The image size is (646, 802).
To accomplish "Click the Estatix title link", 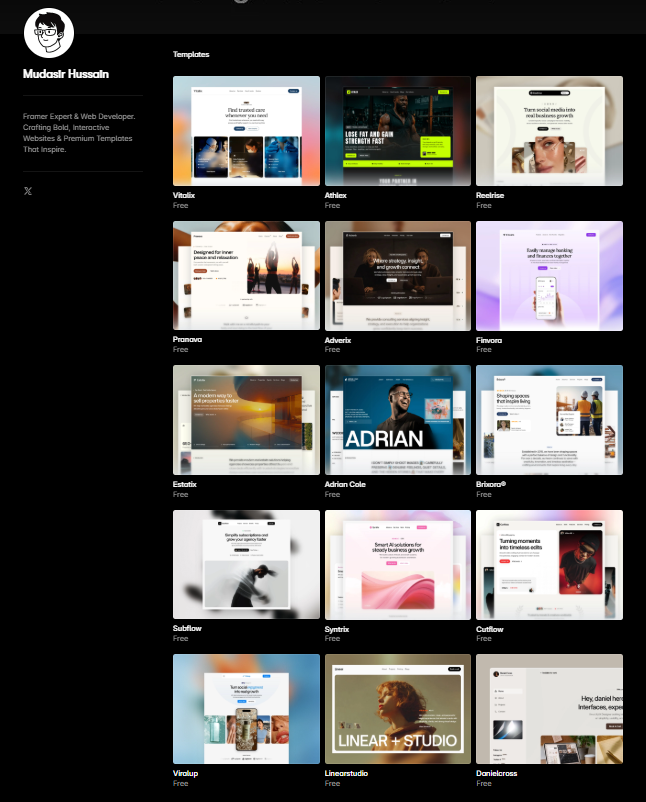I will point(185,484).
